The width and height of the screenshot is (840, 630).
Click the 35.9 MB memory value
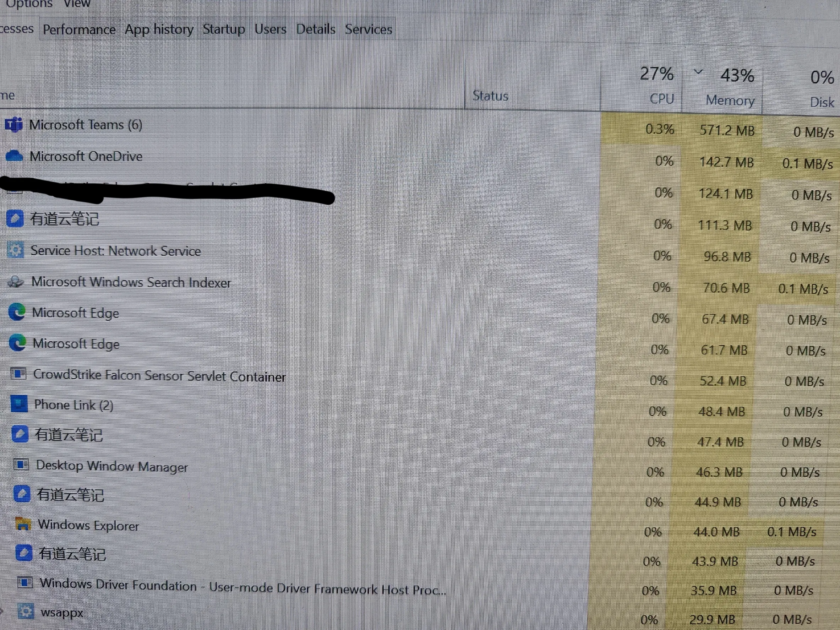[x=713, y=591]
